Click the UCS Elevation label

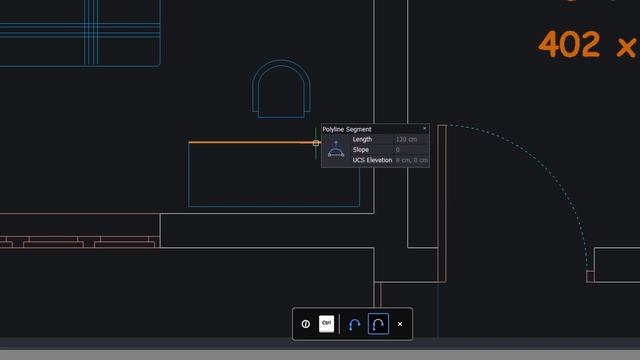372,160
